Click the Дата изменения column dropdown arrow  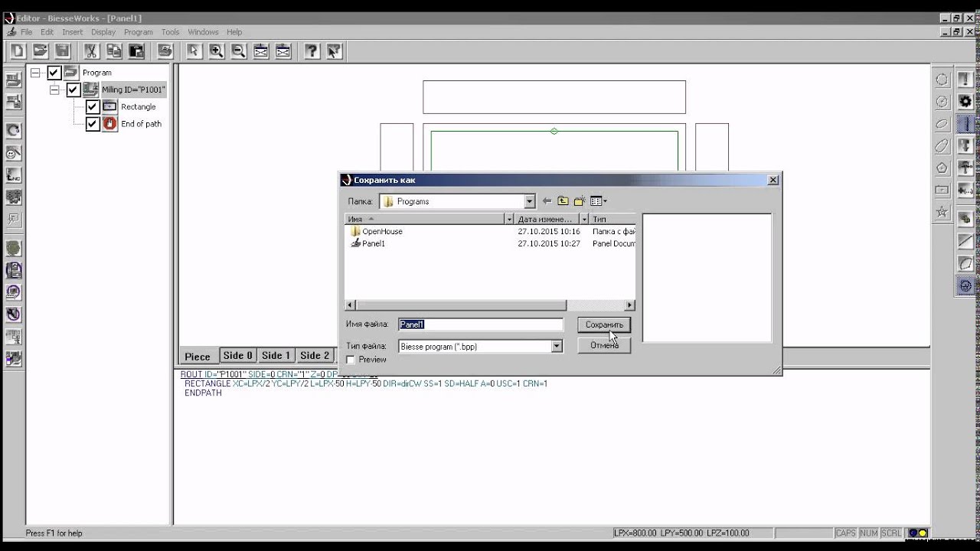click(x=584, y=219)
